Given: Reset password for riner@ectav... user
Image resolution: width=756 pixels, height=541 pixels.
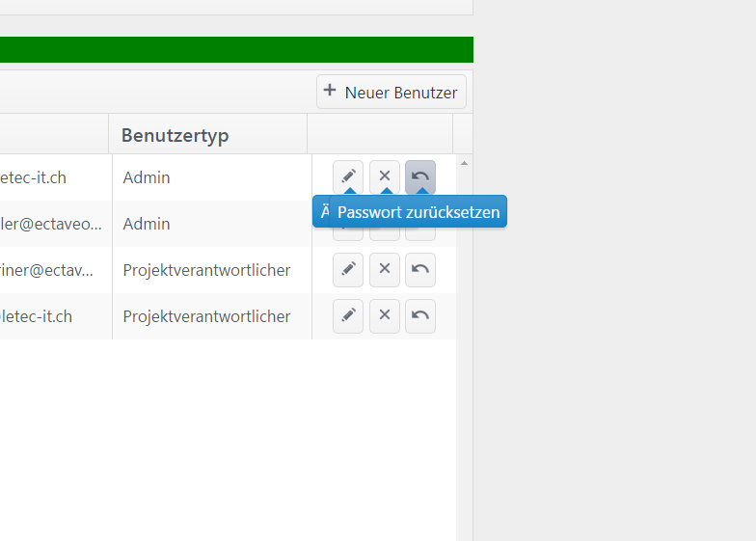Looking at the screenshot, I should click(420, 269).
